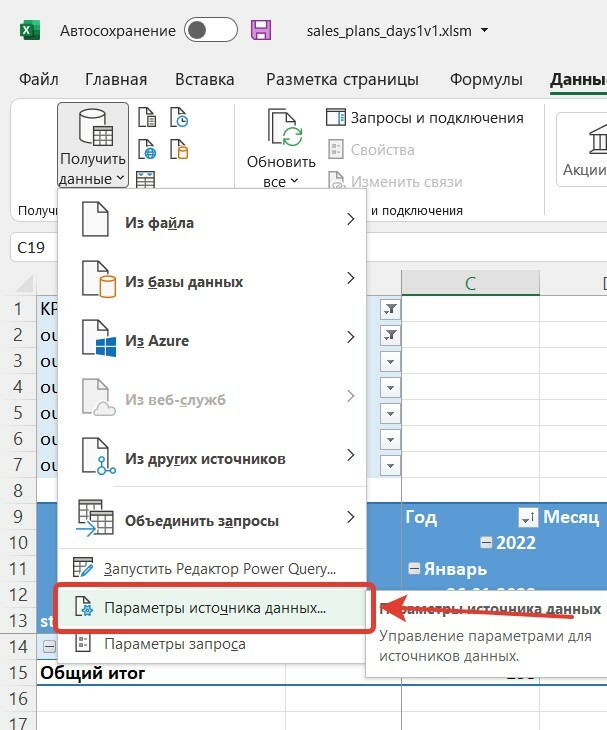The image size is (607, 730).
Task: Open the Год sort dropdown button
Action: click(x=528, y=517)
